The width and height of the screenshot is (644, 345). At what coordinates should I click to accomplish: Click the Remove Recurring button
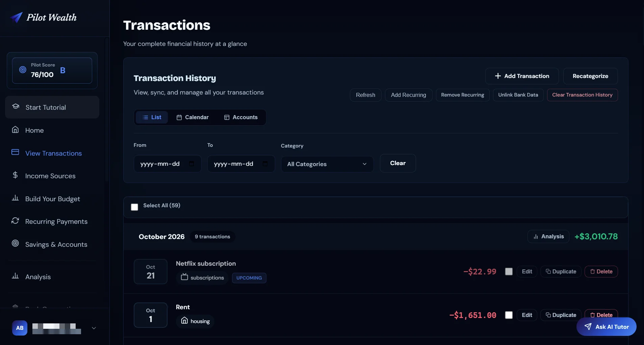tap(463, 95)
